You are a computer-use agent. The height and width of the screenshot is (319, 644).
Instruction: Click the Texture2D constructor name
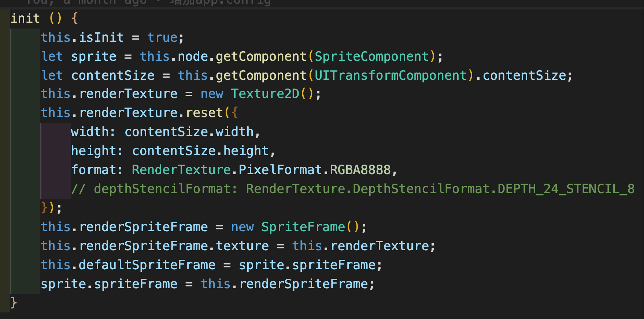[265, 94]
